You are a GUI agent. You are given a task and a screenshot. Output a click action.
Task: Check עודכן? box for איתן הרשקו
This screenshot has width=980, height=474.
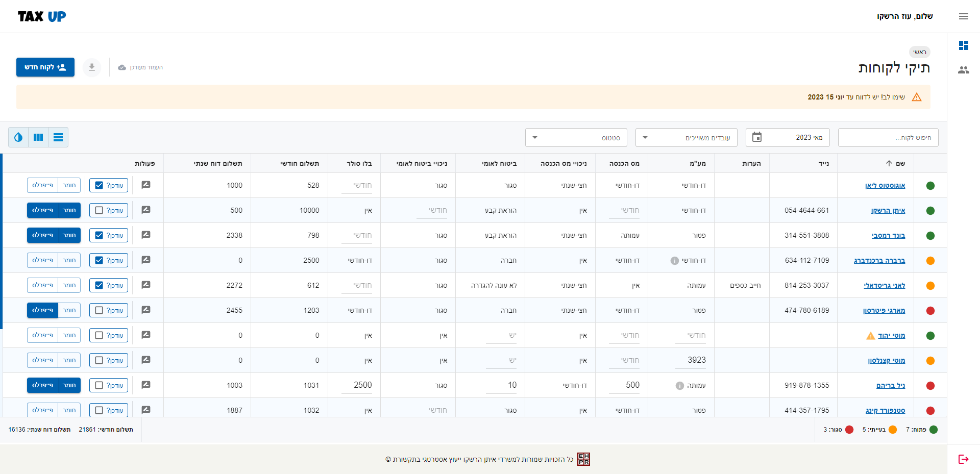pos(99,210)
